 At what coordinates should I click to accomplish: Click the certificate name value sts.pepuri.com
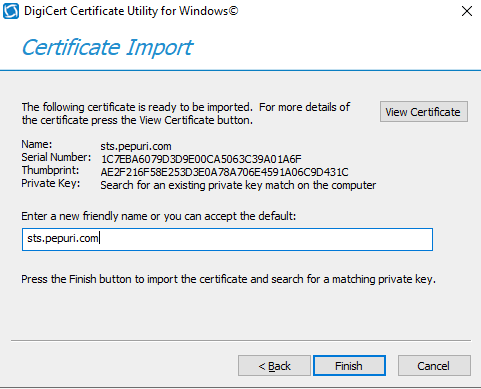click(136, 146)
